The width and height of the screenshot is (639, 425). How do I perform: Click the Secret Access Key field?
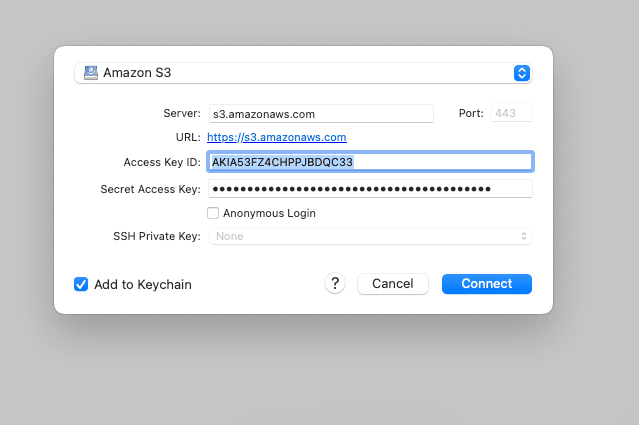point(370,189)
